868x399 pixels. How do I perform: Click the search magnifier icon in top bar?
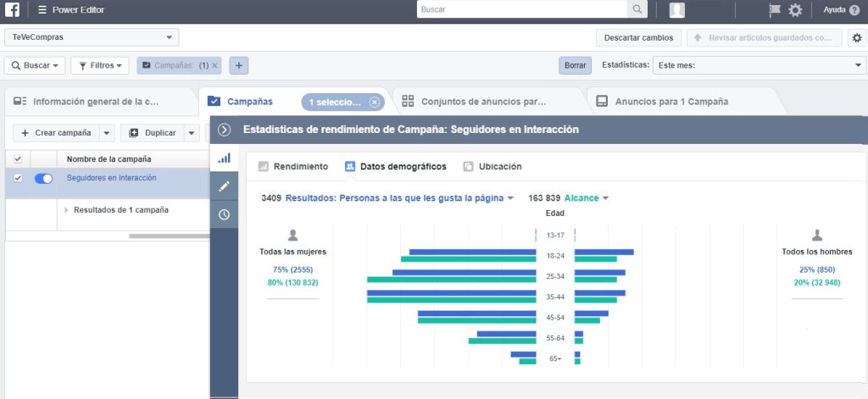[637, 10]
